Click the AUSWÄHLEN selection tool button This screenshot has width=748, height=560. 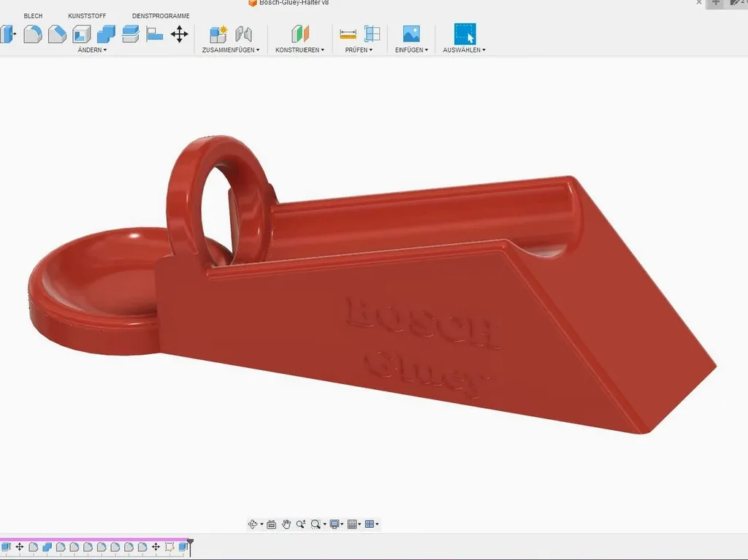tap(465, 34)
